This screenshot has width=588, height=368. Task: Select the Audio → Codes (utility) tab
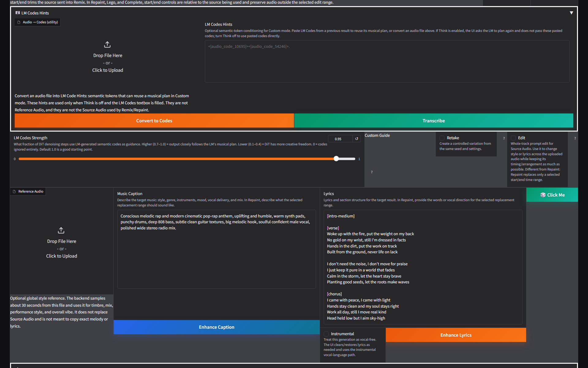pyautogui.click(x=37, y=22)
